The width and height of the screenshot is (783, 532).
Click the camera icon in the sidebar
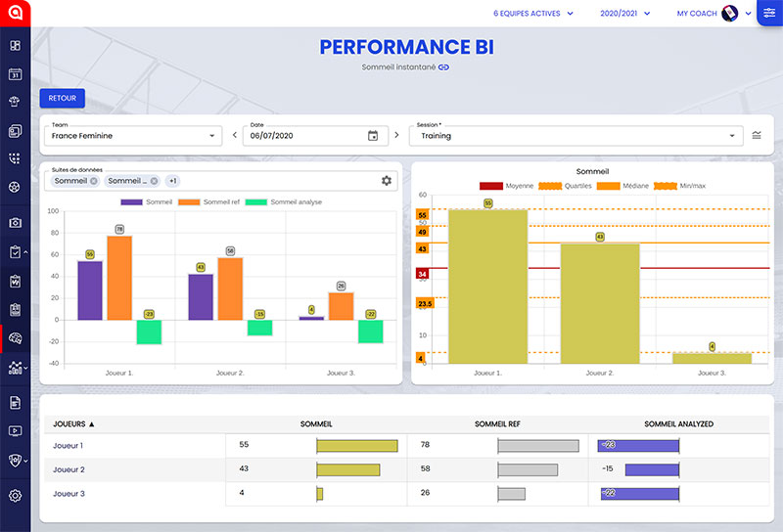15,223
